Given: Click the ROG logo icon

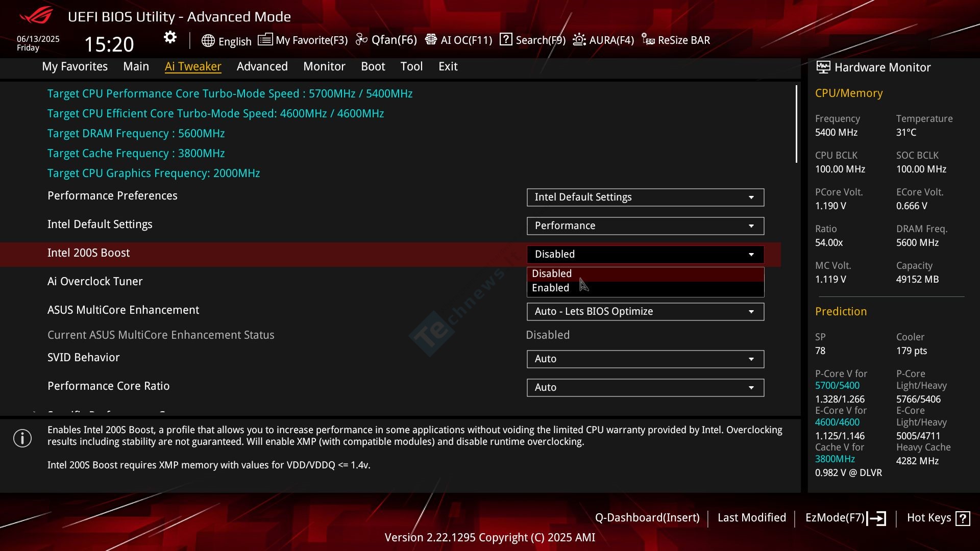Looking at the screenshot, I should point(36,15).
